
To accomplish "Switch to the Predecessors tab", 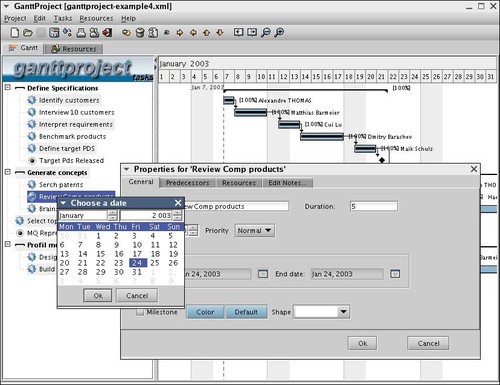I will click(x=188, y=183).
